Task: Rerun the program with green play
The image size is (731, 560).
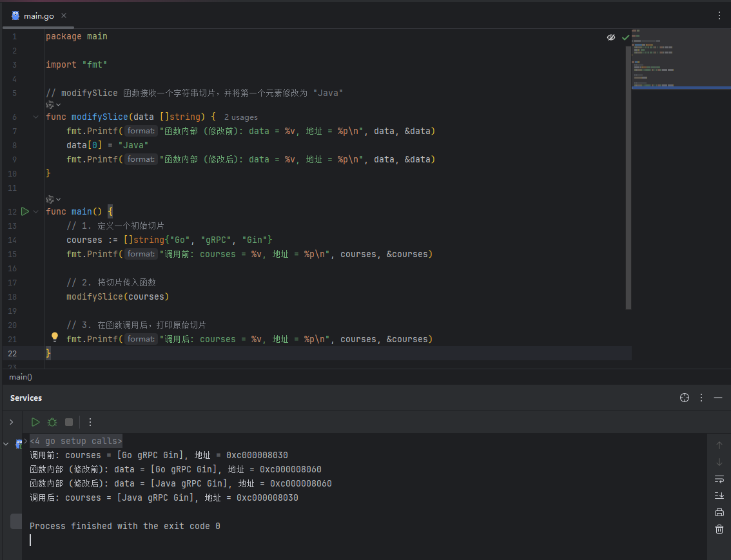Action: click(x=35, y=422)
